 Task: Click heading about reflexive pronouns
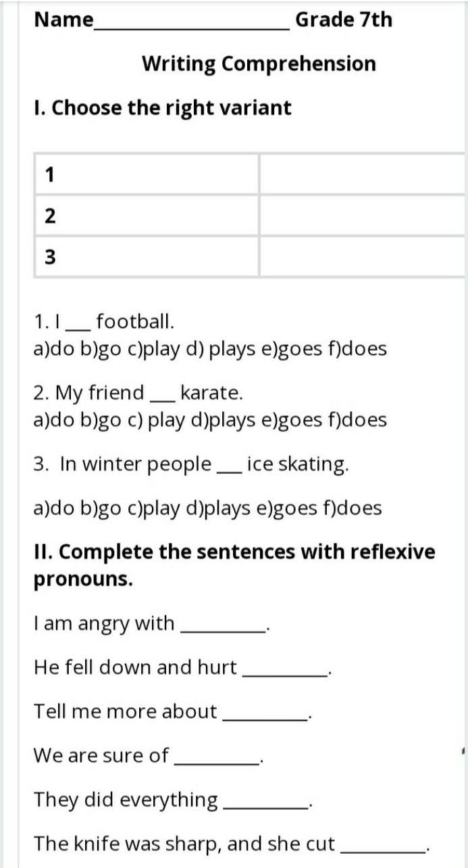click(x=234, y=565)
